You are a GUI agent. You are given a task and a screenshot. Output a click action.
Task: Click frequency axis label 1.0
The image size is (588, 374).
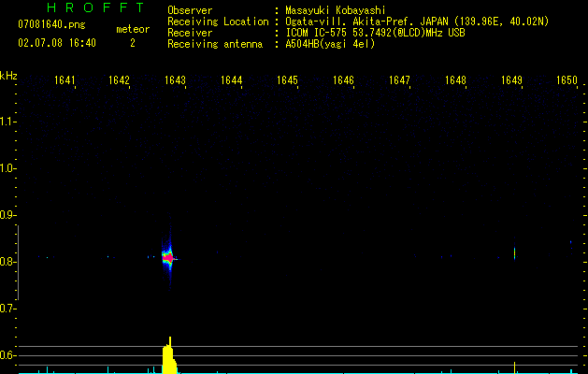(x=7, y=168)
